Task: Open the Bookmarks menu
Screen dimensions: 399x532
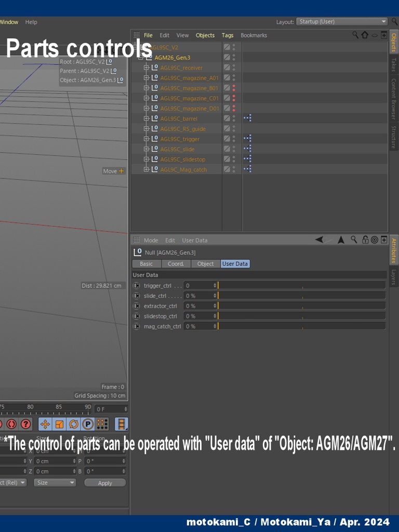Action: click(254, 35)
